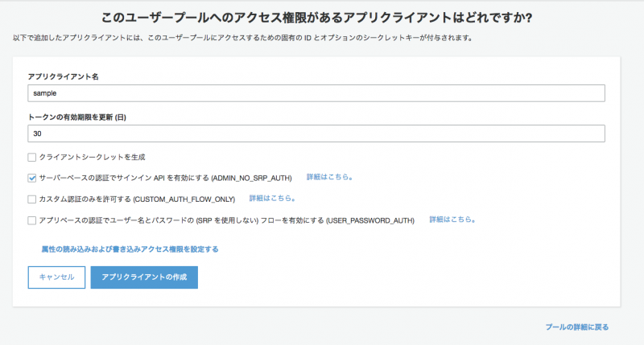Click the アプリクライアント名 input field containing sample
The height and width of the screenshot is (345, 644).
tap(316, 93)
